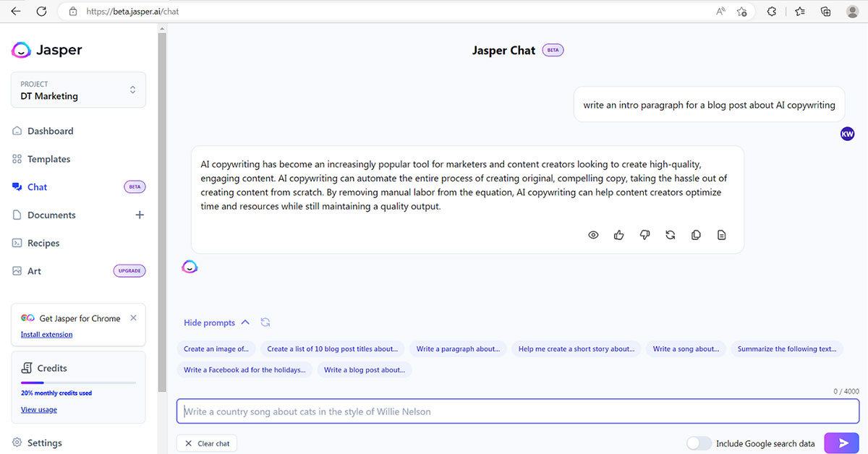Click the KW user avatar
Viewport: 868px width, 454px height.
(848, 134)
